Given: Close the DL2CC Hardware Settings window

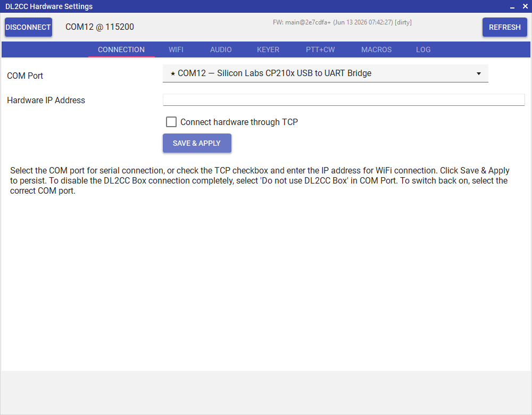Looking at the screenshot, I should pyautogui.click(x=525, y=6).
